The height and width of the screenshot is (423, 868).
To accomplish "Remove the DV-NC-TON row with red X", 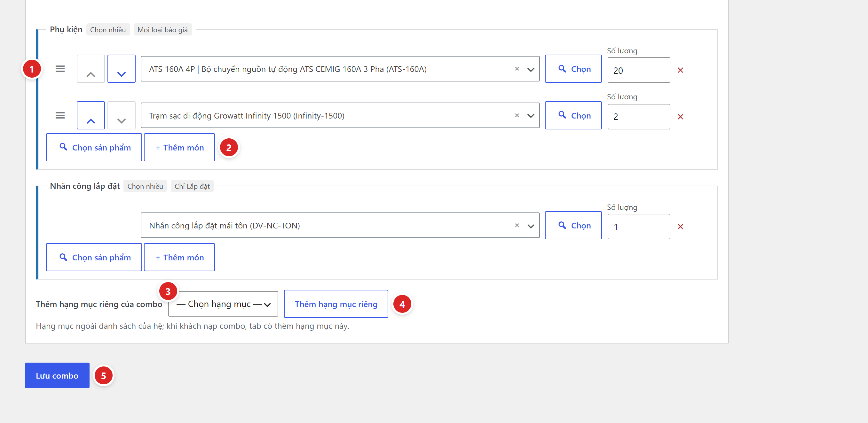I will pyautogui.click(x=680, y=227).
